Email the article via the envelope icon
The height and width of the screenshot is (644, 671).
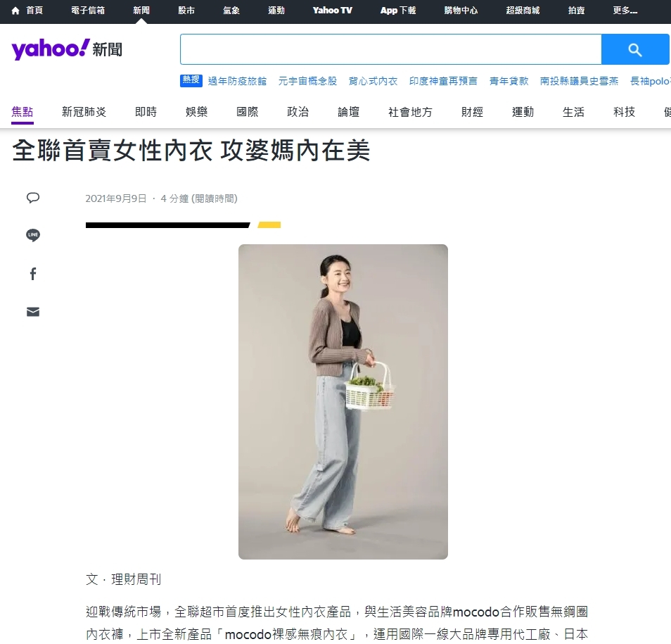pyautogui.click(x=33, y=312)
